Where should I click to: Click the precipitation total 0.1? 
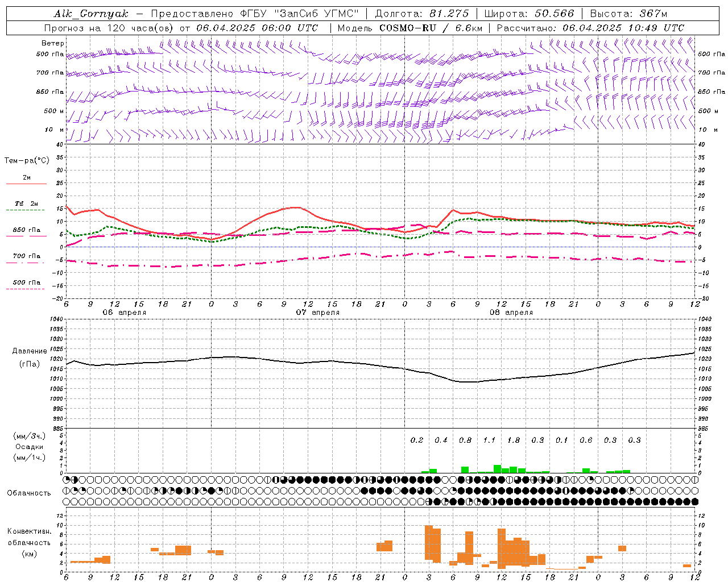click(x=562, y=440)
